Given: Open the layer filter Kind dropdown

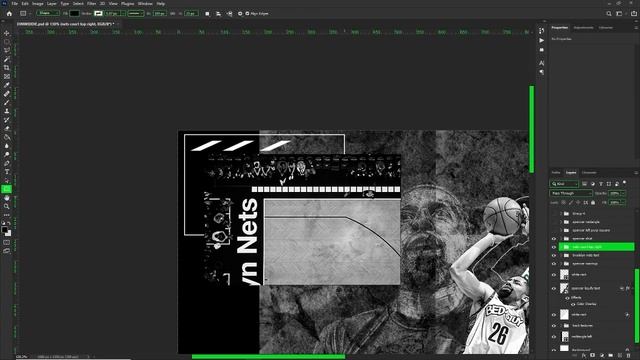Looking at the screenshot, I should pos(564,184).
